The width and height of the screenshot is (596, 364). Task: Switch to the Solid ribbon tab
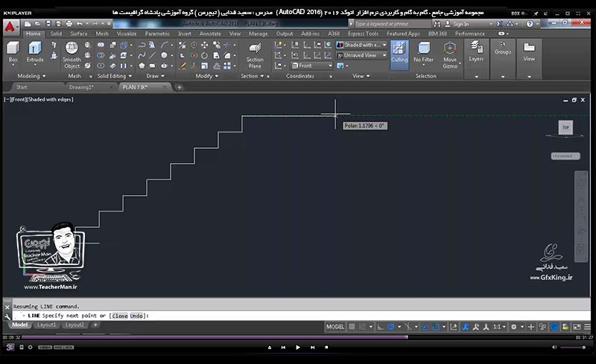point(56,33)
